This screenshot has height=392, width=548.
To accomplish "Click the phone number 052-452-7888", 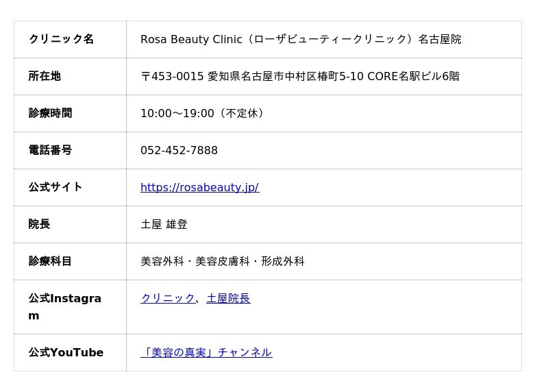I will coord(179,150).
